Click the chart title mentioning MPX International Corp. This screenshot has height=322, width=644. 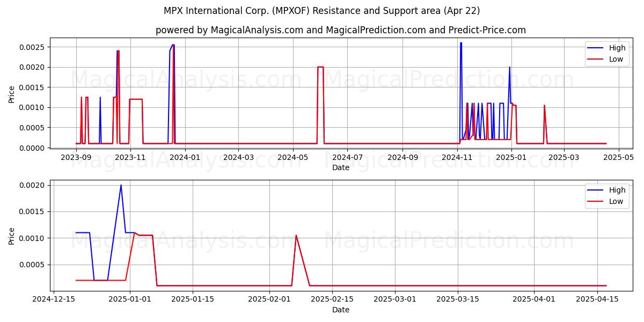point(322,11)
